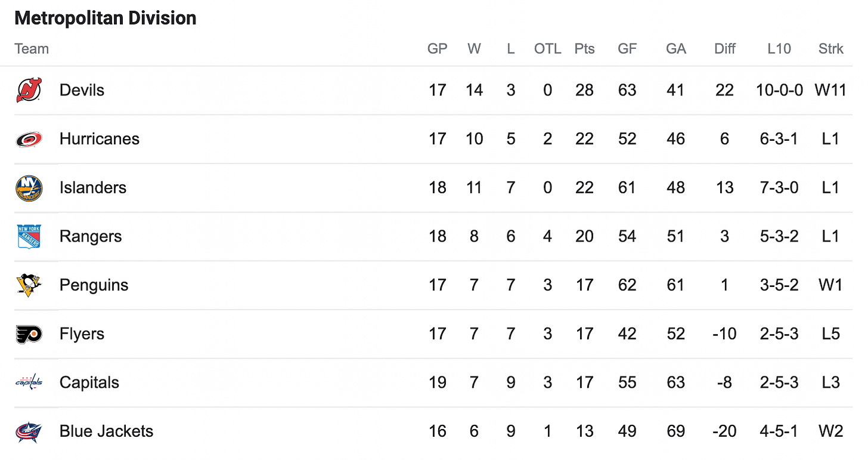Screen dimensions: 868x460
Task: Click the Flyers team logo
Action: [29, 334]
